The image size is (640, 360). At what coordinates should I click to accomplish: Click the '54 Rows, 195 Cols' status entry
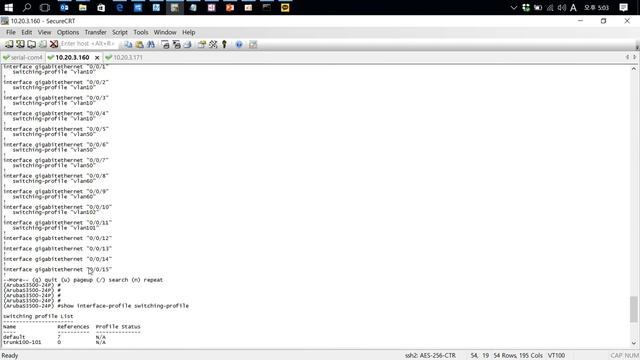(518, 356)
